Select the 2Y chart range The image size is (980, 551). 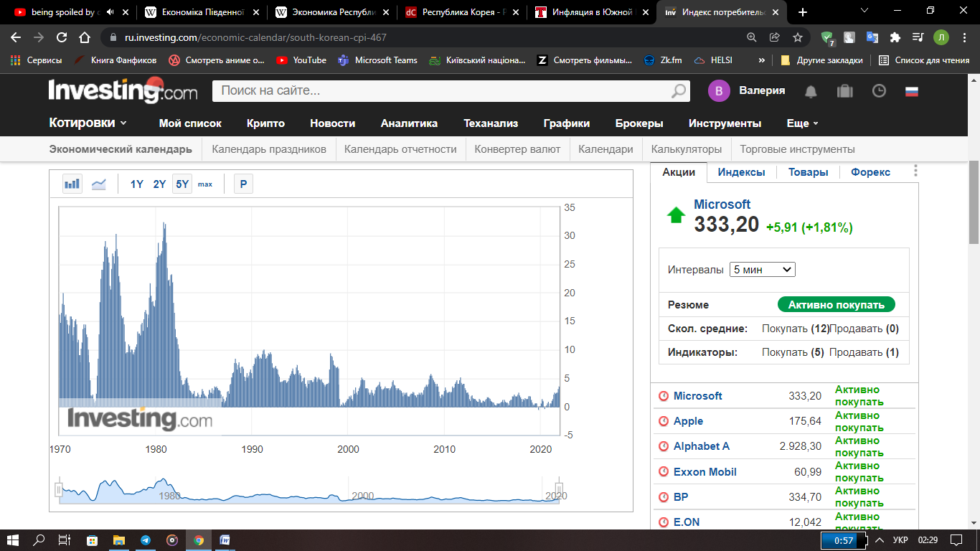[x=159, y=184]
